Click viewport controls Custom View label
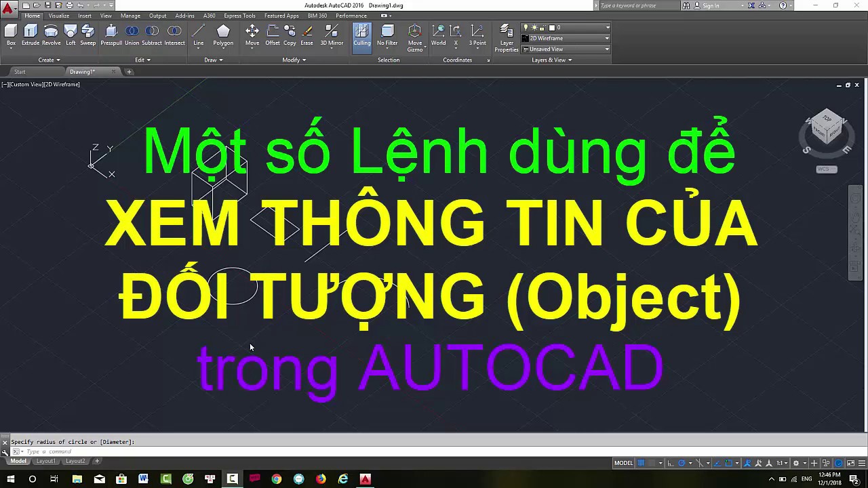This screenshot has width=868, height=488. coord(27,85)
